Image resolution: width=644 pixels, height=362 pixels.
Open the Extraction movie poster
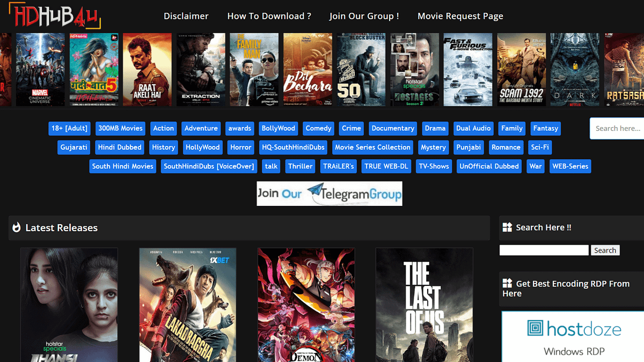[x=201, y=70]
